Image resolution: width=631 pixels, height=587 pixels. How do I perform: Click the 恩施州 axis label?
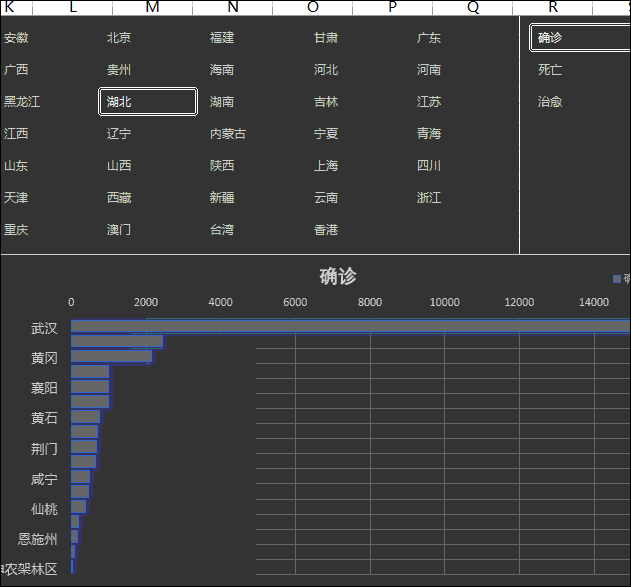[37, 539]
